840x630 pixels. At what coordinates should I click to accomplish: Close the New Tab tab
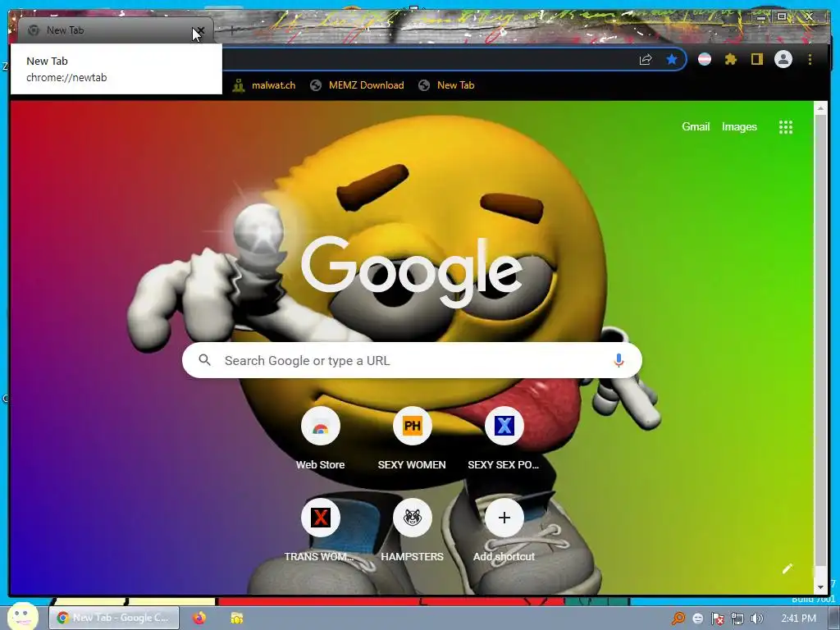(x=199, y=31)
